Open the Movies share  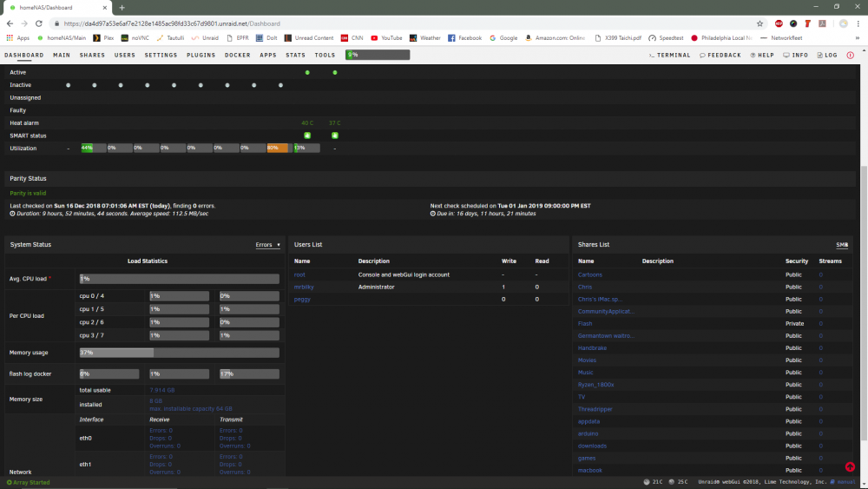click(x=587, y=360)
